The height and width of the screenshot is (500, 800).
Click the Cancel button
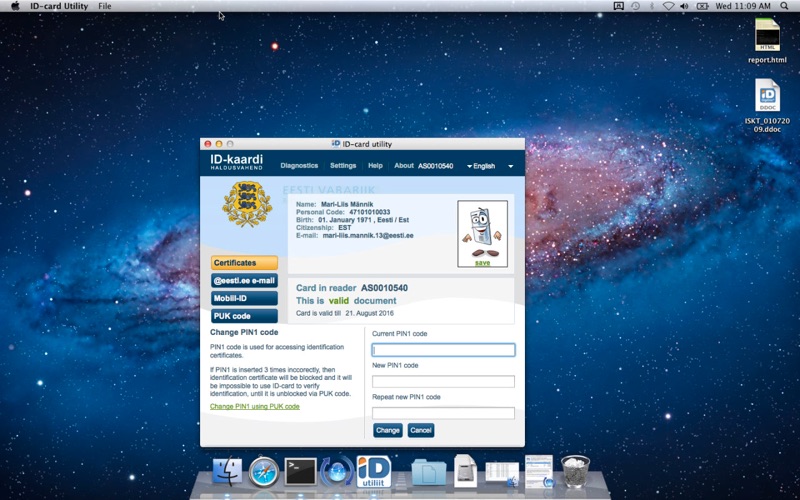421,430
